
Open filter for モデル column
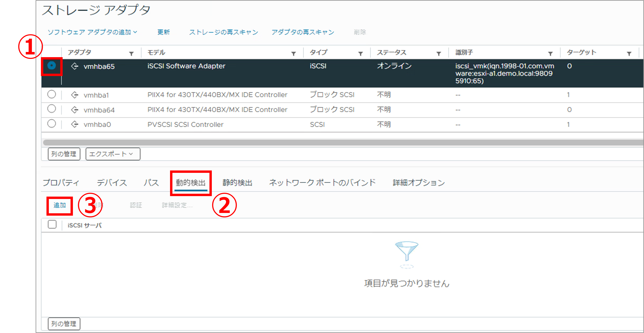[293, 53]
